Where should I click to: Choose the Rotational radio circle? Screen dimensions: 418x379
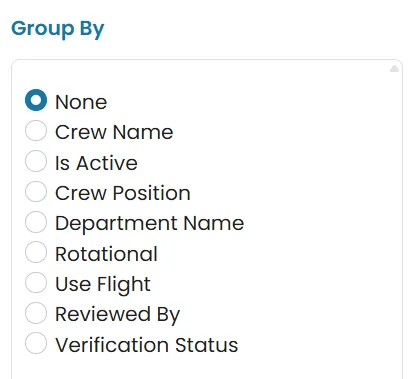pos(36,252)
